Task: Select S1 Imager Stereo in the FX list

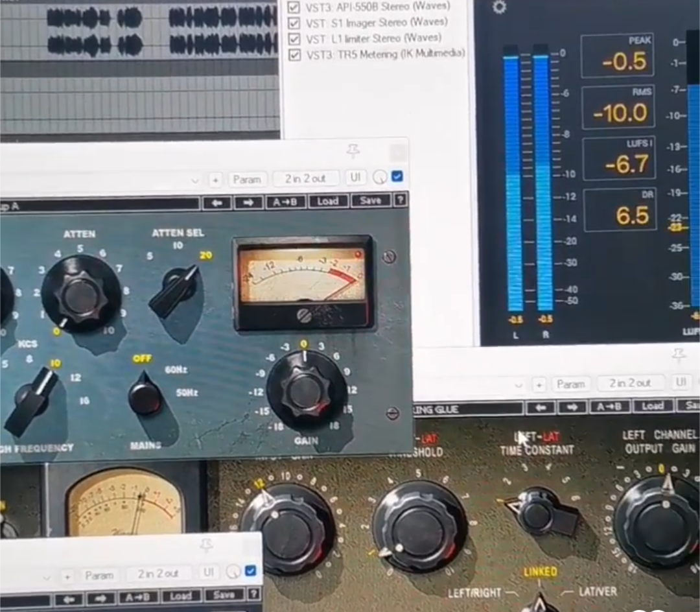Action: pos(377,23)
